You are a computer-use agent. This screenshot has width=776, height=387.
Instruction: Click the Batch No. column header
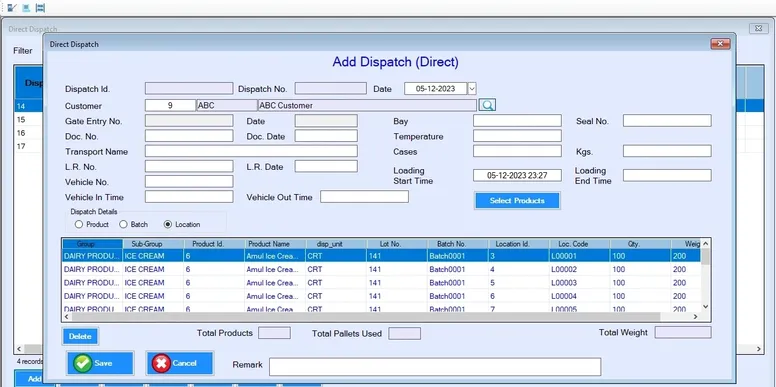(x=458, y=244)
